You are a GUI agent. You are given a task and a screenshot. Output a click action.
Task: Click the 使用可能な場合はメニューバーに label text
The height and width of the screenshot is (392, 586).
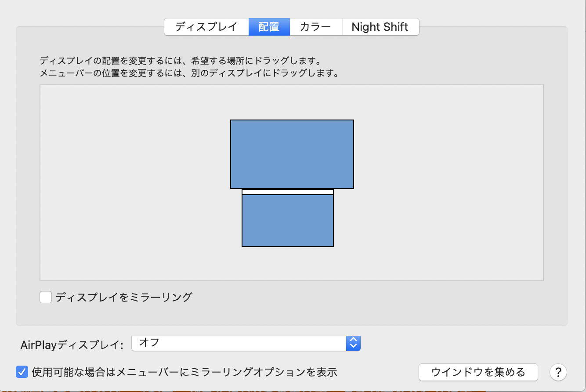tap(184, 372)
